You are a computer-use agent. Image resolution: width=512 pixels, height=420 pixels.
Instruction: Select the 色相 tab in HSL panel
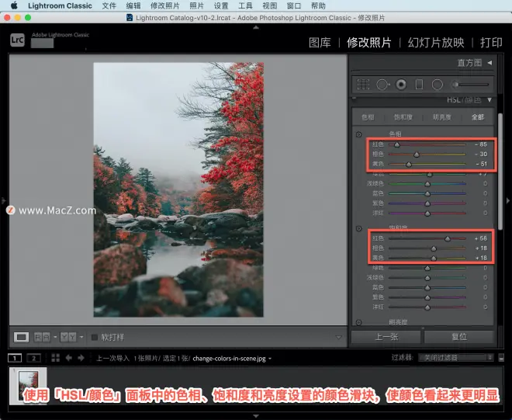tap(368, 117)
